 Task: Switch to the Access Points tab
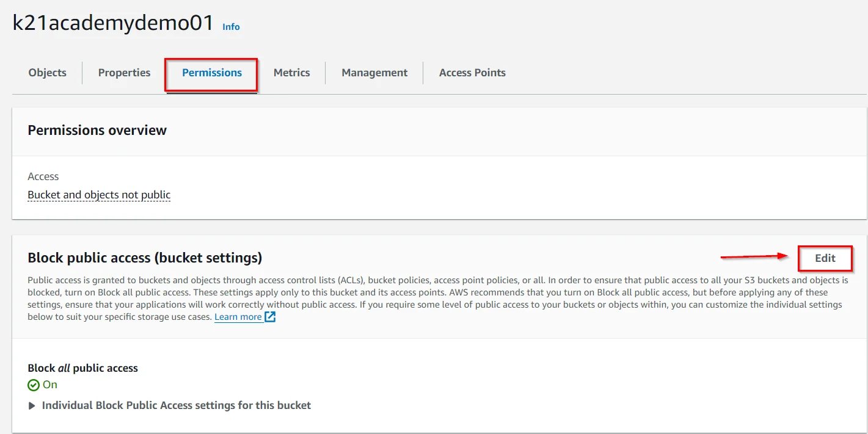[x=472, y=73]
